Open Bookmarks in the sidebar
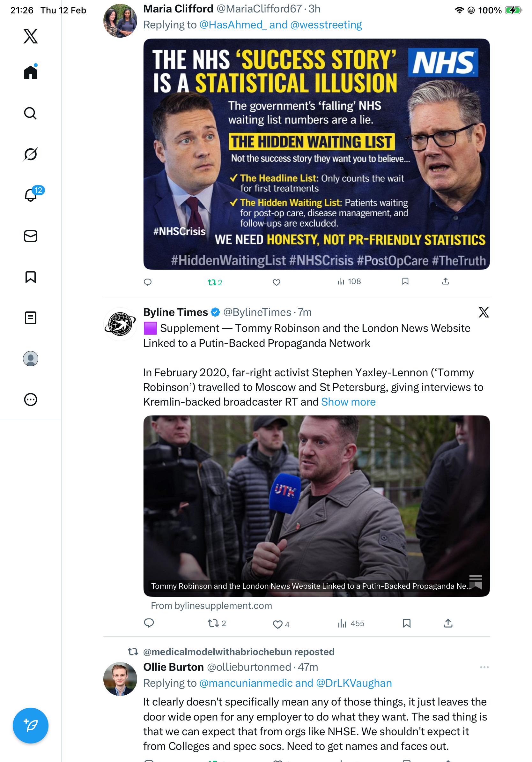The width and height of the screenshot is (532, 762). 30,277
